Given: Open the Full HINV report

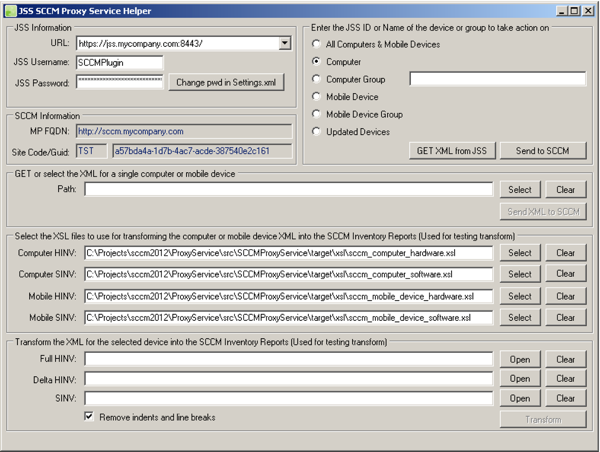Looking at the screenshot, I should 520,359.
